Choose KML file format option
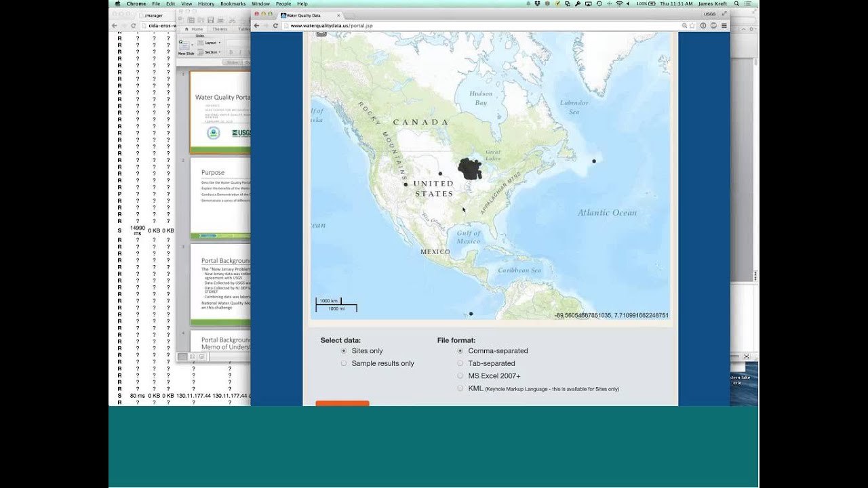 coord(460,388)
